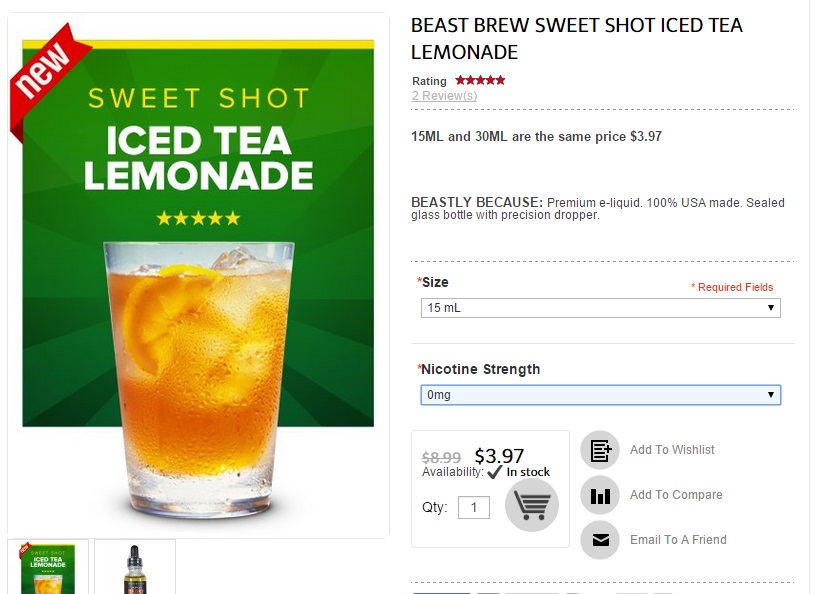Expand the Nicotine Strength dropdown showing 0mg
This screenshot has height=594, width=833.
[x=600, y=395]
